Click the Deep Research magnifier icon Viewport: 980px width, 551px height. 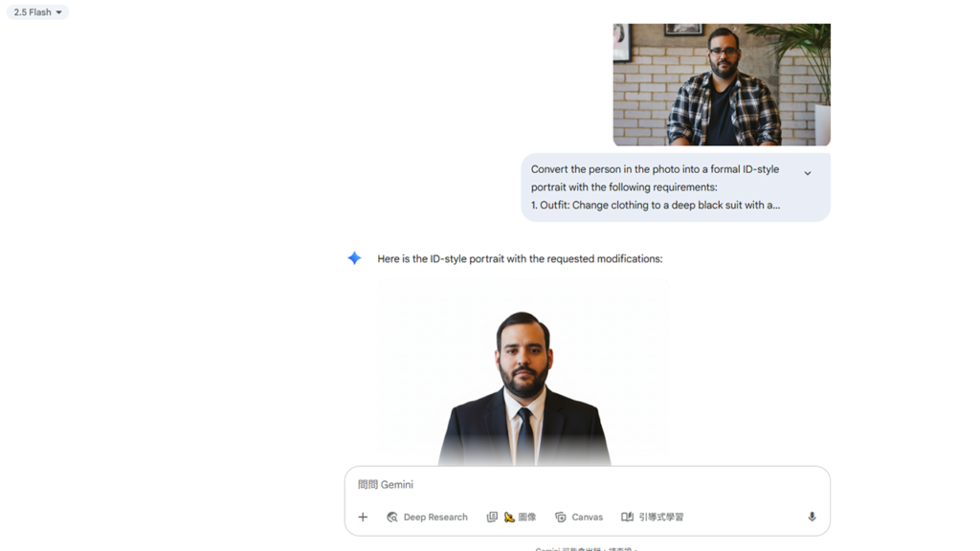(391, 517)
